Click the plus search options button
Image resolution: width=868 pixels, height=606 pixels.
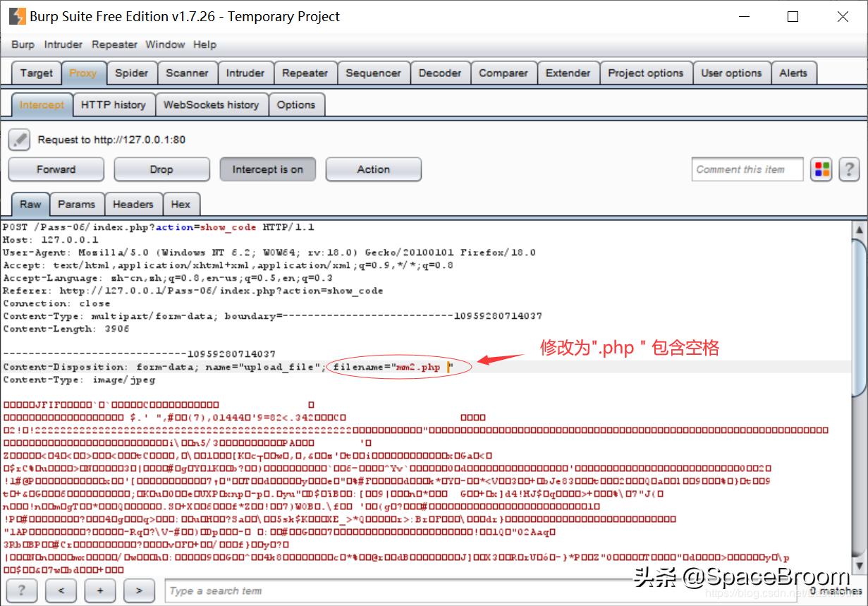click(101, 590)
